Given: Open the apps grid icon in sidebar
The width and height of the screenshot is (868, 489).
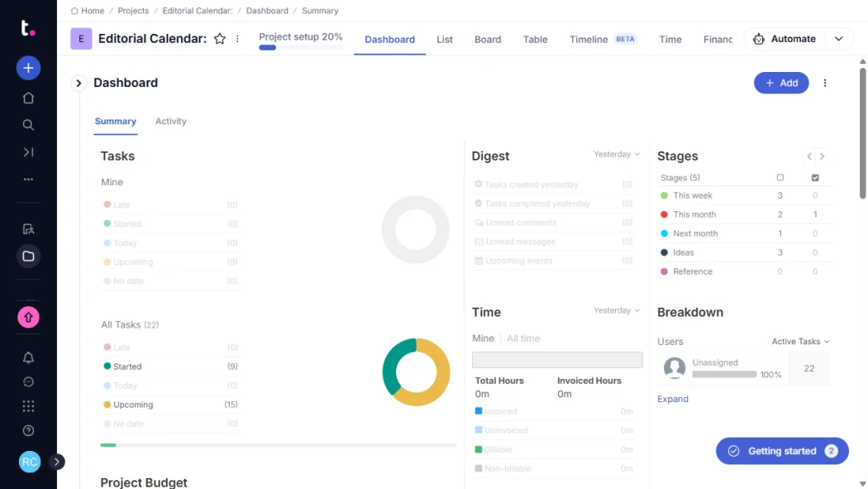Looking at the screenshot, I should 28,406.
